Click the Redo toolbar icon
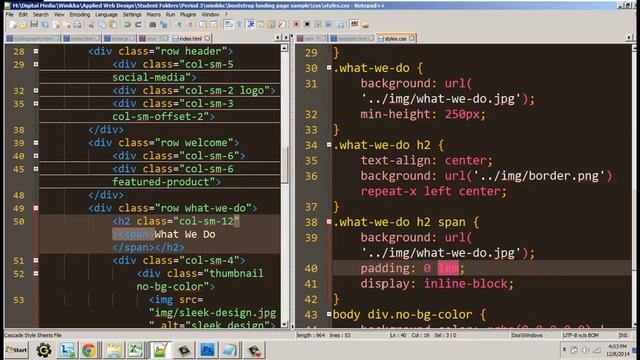This screenshot has width=640, height=360. 138,24
